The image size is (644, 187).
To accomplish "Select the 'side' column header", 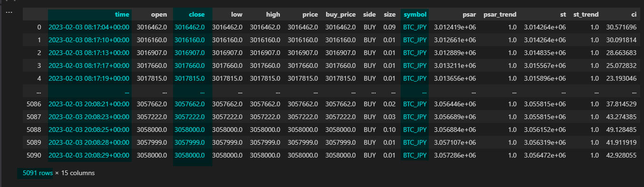I will (x=369, y=15).
